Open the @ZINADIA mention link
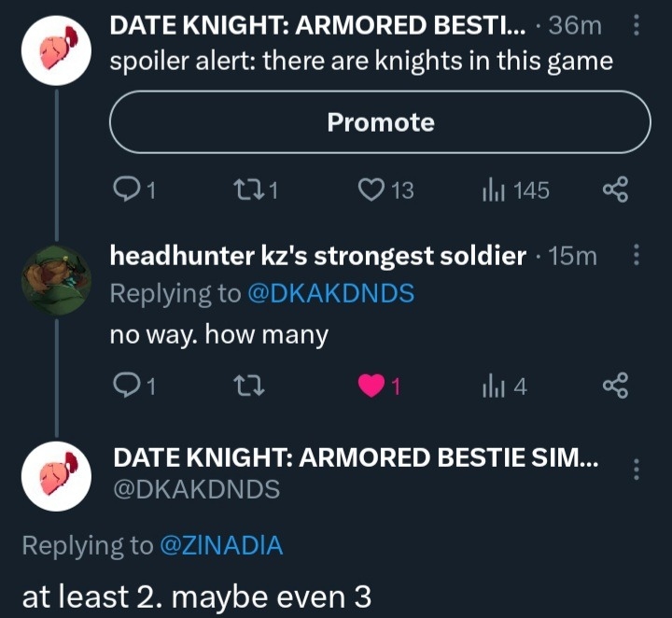The image size is (672, 618). (222, 546)
